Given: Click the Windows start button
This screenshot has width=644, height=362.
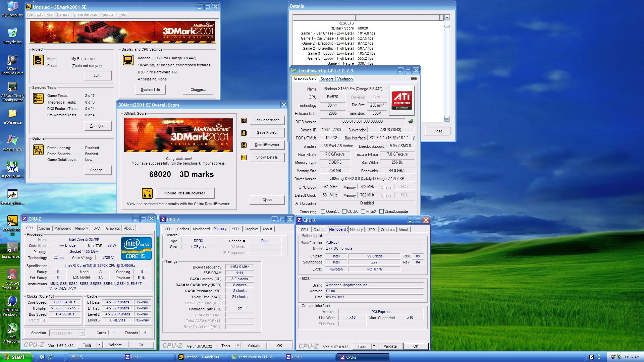Looking at the screenshot, I should [16, 357].
